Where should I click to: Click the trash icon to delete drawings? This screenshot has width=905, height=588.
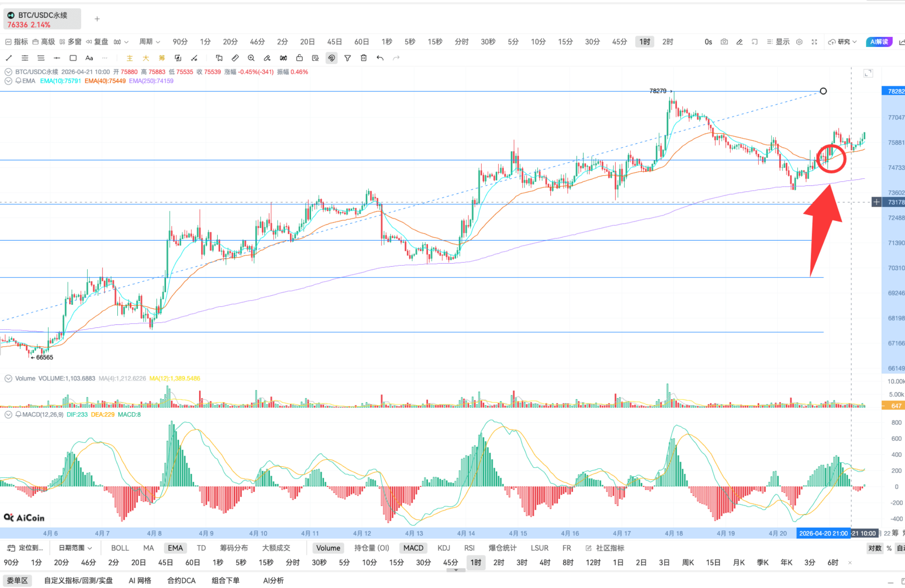[363, 58]
